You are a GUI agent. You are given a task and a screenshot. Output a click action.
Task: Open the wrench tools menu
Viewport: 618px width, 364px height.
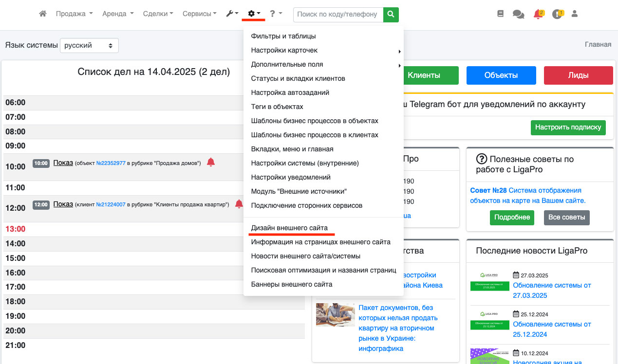(232, 14)
